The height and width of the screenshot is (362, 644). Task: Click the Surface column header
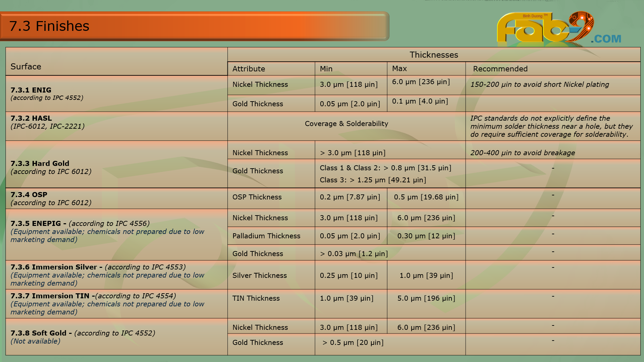[x=26, y=66]
